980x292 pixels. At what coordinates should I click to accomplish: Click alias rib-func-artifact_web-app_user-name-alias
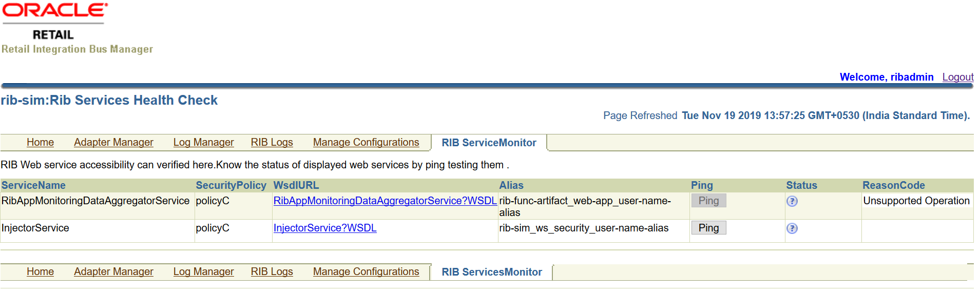coord(585,206)
